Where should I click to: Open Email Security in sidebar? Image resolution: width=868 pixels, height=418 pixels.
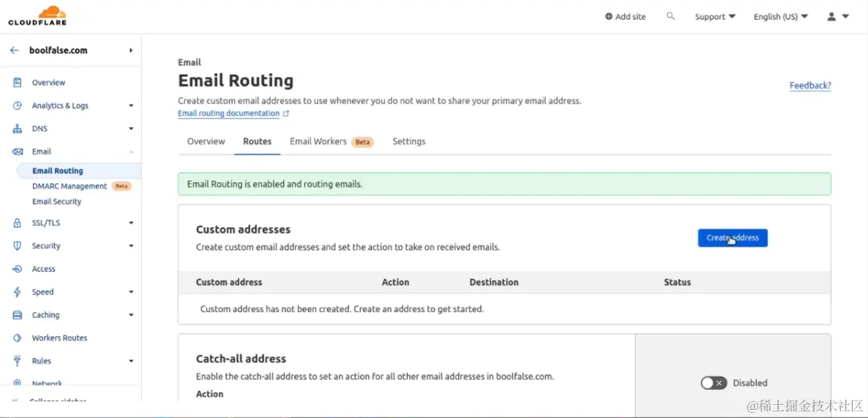pyautogui.click(x=56, y=202)
